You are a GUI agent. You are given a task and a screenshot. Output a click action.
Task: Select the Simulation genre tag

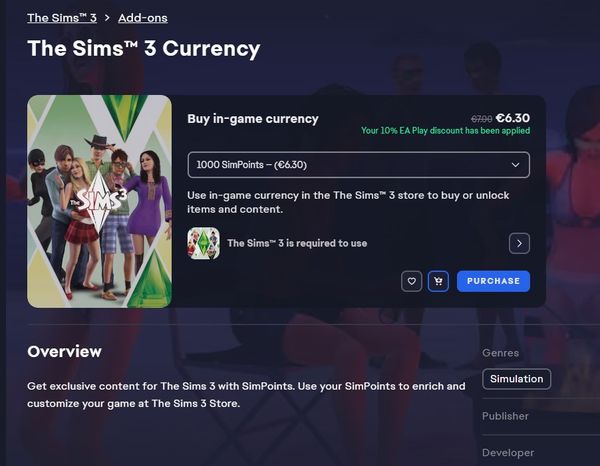[x=517, y=379]
